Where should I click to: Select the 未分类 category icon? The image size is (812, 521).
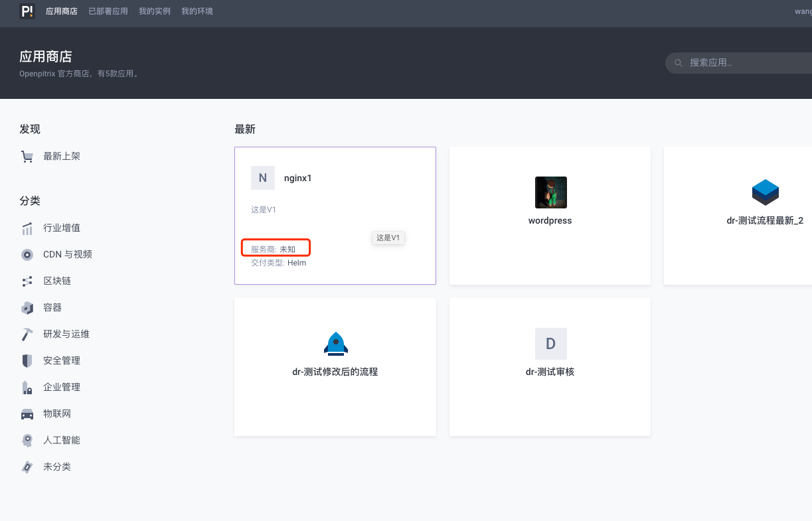27,467
